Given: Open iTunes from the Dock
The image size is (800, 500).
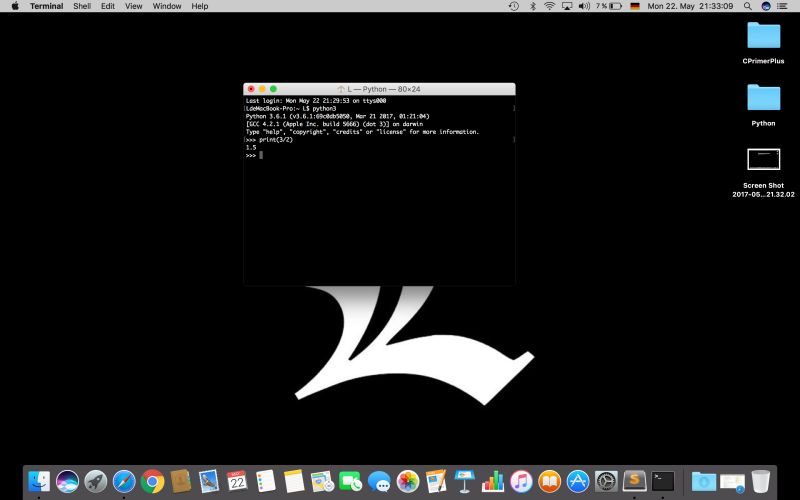Looking at the screenshot, I should tap(521, 481).
